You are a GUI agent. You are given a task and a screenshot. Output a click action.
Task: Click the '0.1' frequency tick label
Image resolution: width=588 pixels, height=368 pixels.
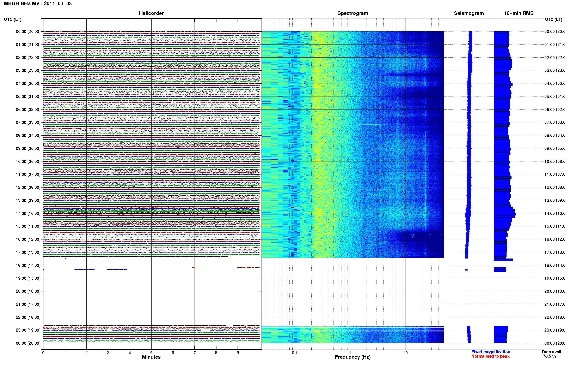click(295, 353)
